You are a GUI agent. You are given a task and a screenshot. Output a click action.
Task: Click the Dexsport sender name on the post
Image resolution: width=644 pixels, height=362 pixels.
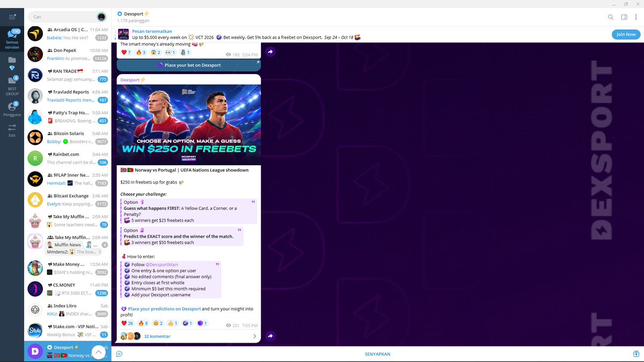coord(133,79)
